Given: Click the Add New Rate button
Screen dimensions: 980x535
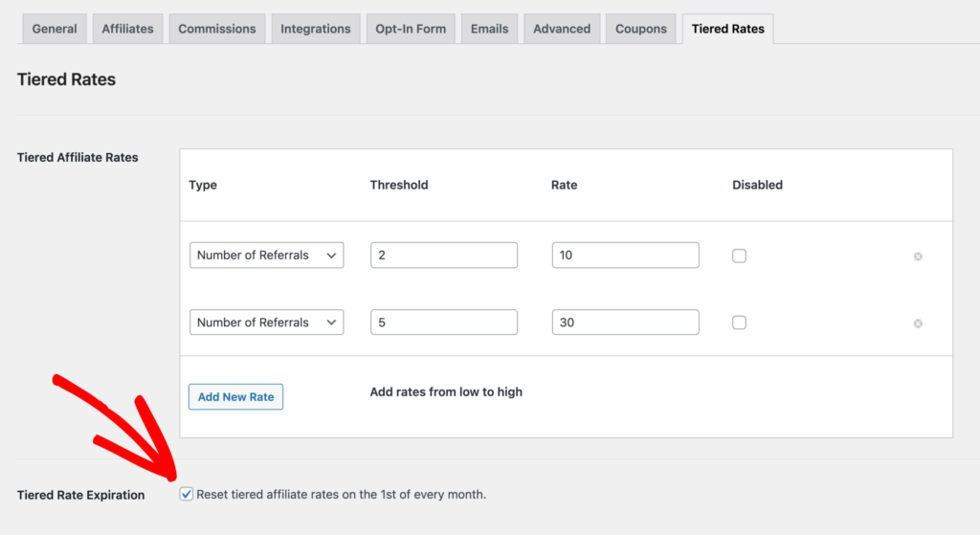Looking at the screenshot, I should point(235,397).
